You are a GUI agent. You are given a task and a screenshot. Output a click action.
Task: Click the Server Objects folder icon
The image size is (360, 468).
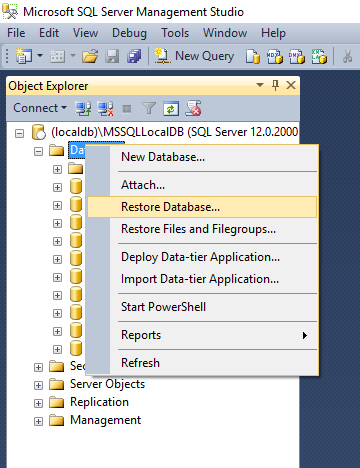56,384
